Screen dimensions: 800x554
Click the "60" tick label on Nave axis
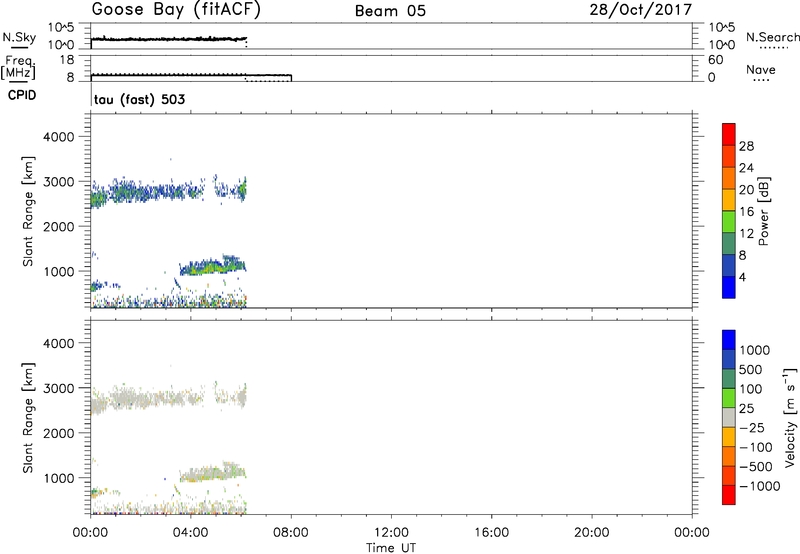tap(716, 60)
